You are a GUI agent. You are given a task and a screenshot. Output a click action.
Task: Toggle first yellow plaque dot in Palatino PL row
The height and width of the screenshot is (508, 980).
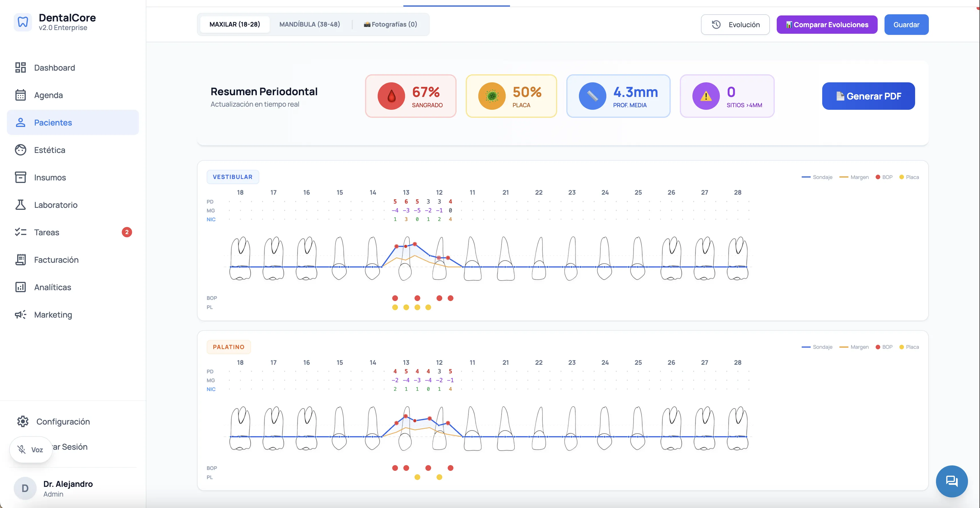(417, 477)
